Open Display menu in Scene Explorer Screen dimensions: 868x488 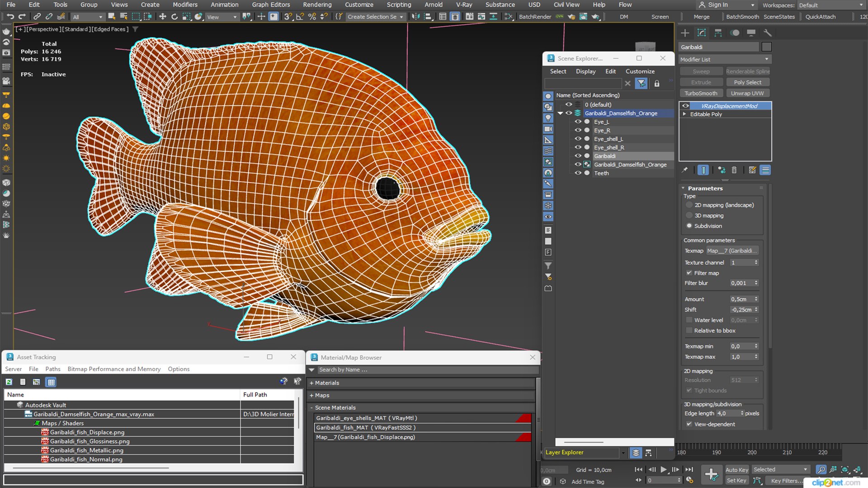coord(585,71)
